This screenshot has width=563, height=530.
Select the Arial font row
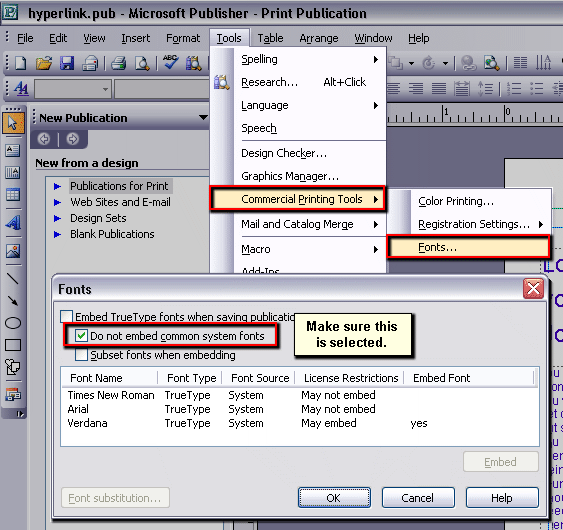pyautogui.click(x=299, y=409)
